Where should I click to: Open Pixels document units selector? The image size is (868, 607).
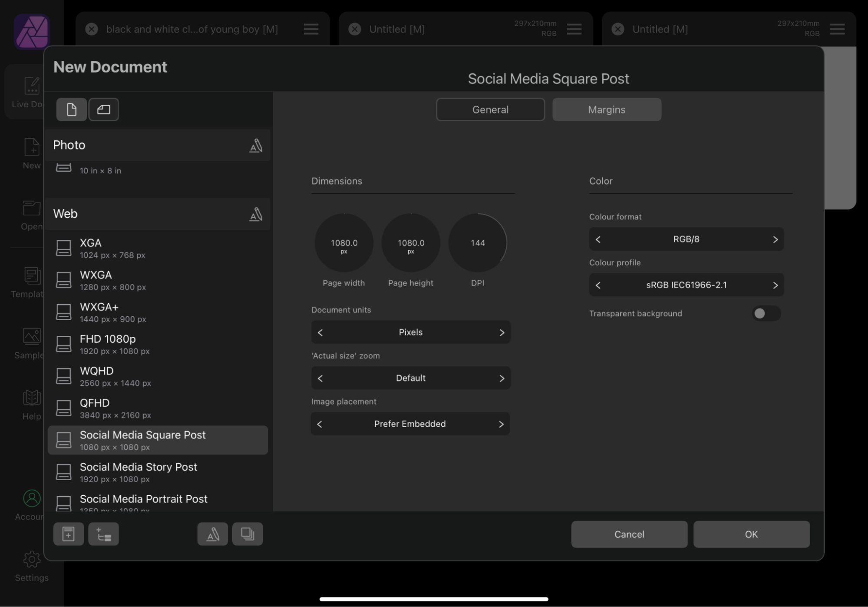click(411, 332)
